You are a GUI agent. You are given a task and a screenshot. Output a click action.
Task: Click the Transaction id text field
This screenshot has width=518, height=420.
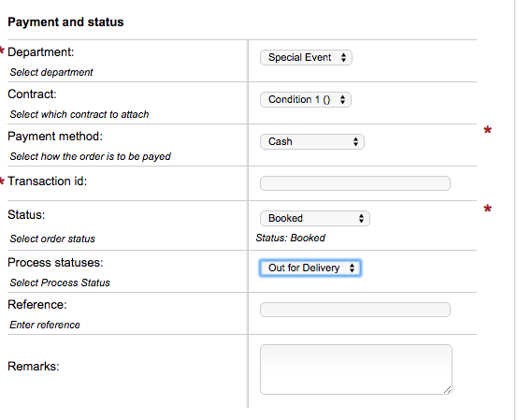(x=355, y=183)
